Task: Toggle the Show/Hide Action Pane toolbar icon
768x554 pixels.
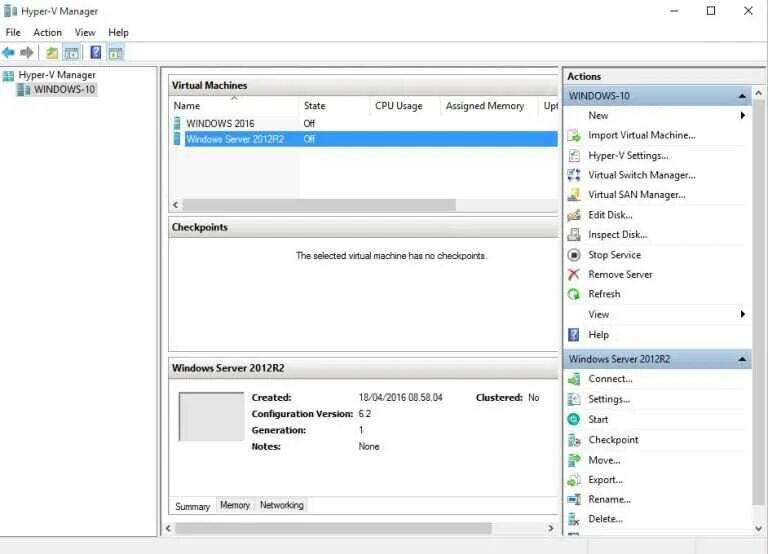Action: pyautogui.click(x=116, y=52)
